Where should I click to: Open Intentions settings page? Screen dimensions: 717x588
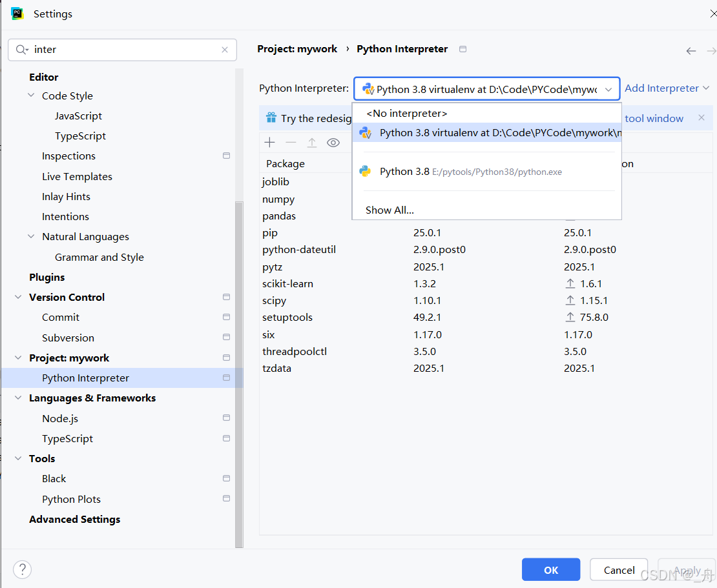coord(65,217)
